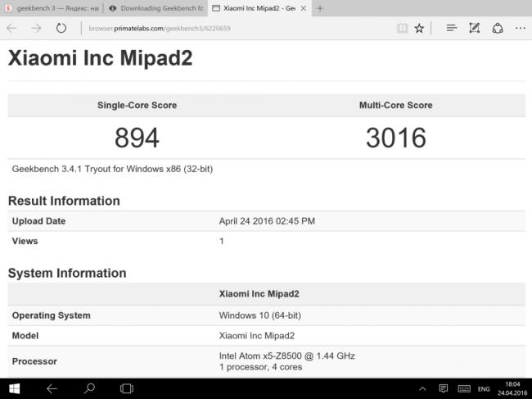
Task: Open a new tab with the plus button
Action: pos(319,8)
